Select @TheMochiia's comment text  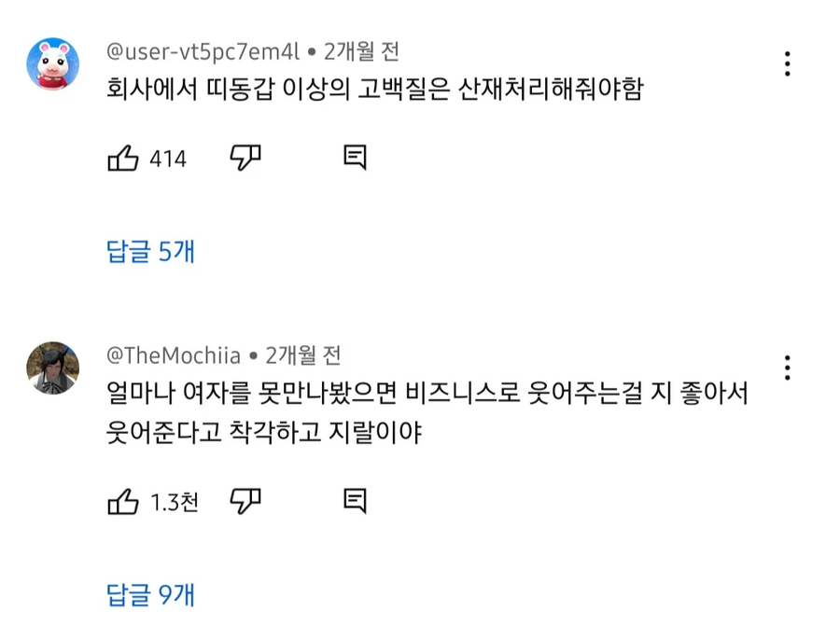(x=373, y=396)
